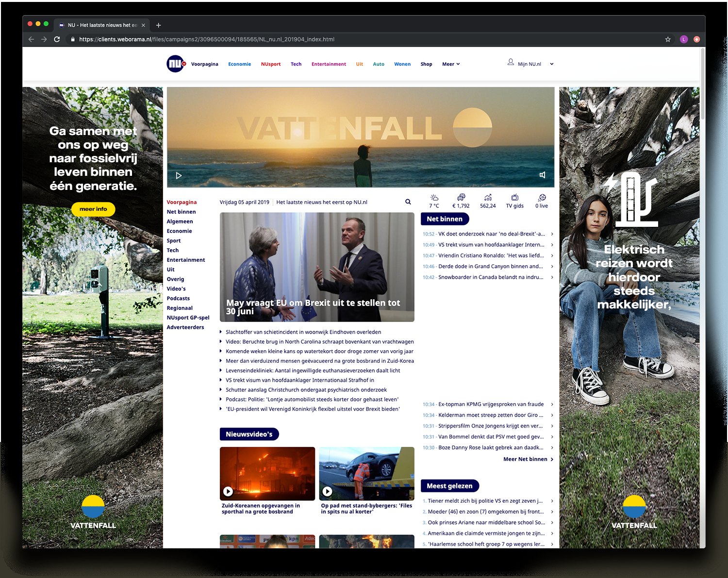Open the Zuid-Koreanen bosbrand video thumbnail caption
Image resolution: width=728 pixels, height=578 pixels.
coord(261,509)
